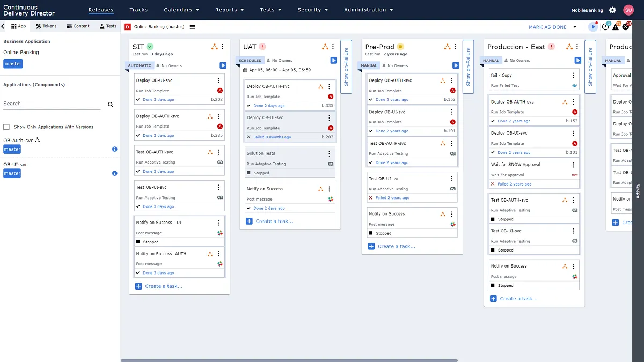
Task: Toggle the SCHEDULED mode tag in UAT
Action: tap(251, 61)
